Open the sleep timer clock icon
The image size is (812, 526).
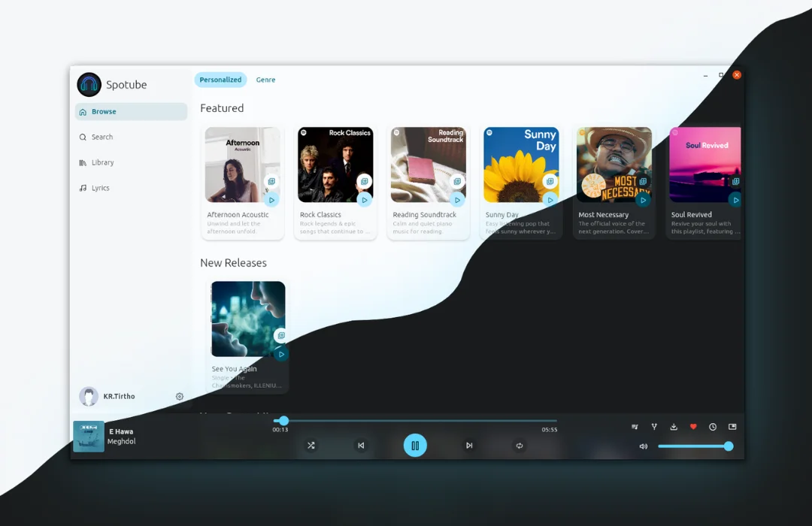[713, 427]
